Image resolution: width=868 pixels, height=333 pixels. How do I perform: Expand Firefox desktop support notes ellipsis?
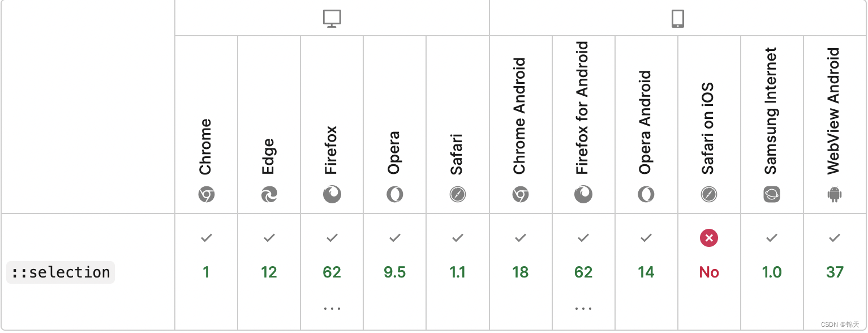332,309
